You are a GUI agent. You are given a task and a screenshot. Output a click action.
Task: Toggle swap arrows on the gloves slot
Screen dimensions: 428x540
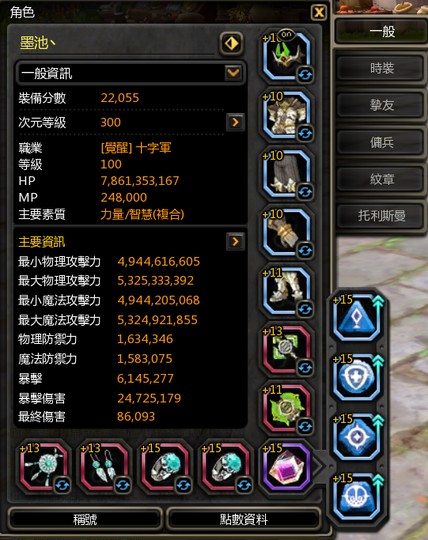pyautogui.click(x=305, y=250)
